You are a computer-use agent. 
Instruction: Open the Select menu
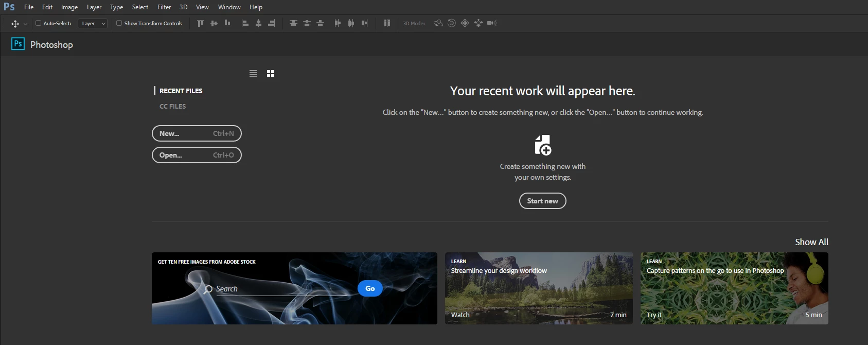tap(140, 7)
